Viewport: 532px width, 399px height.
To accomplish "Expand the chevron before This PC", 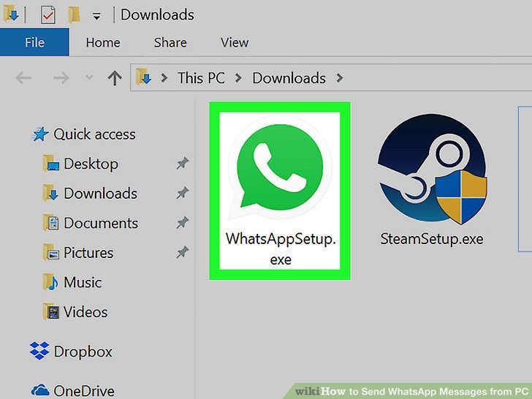I will tap(164, 78).
